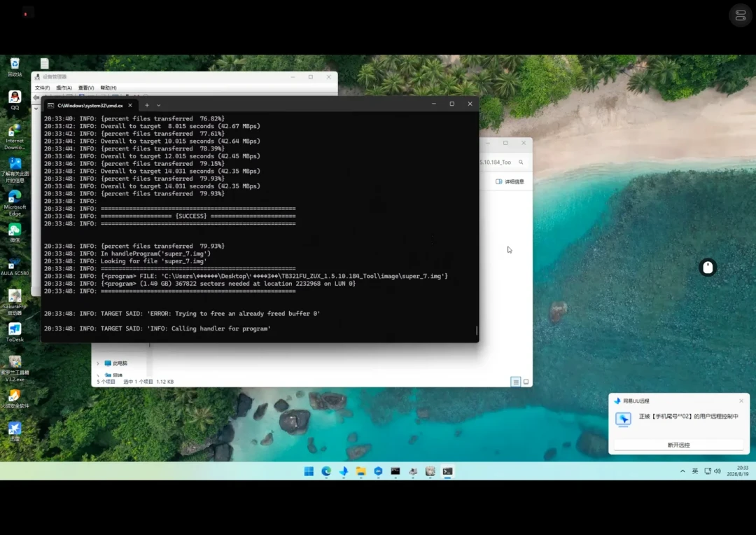Launch the SakuraFrp launcher desktop shortcut
The width and height of the screenshot is (756, 535).
coord(15,303)
